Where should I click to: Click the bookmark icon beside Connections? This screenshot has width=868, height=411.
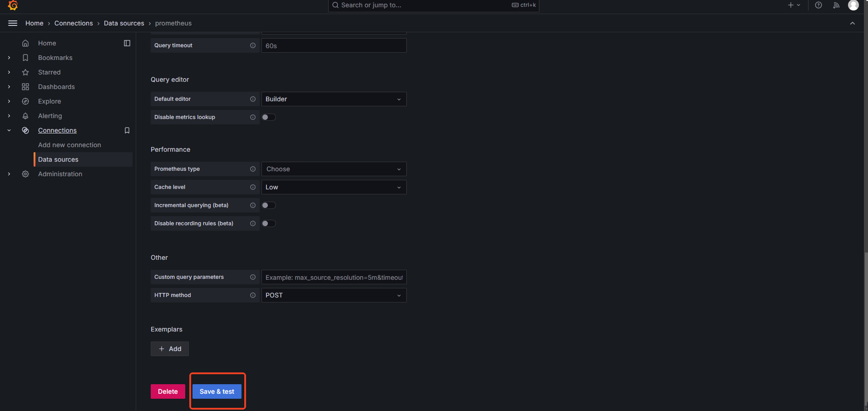127,130
